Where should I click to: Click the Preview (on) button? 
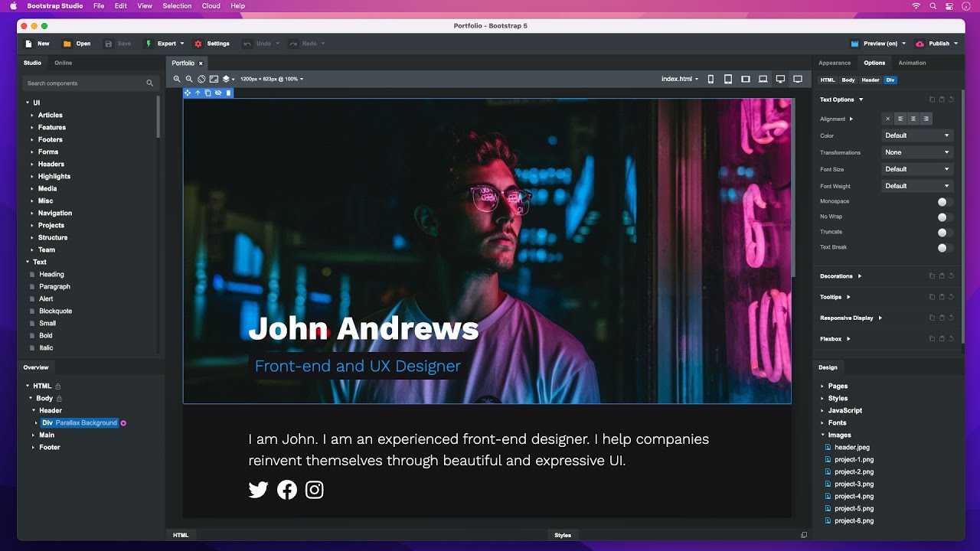pos(878,44)
